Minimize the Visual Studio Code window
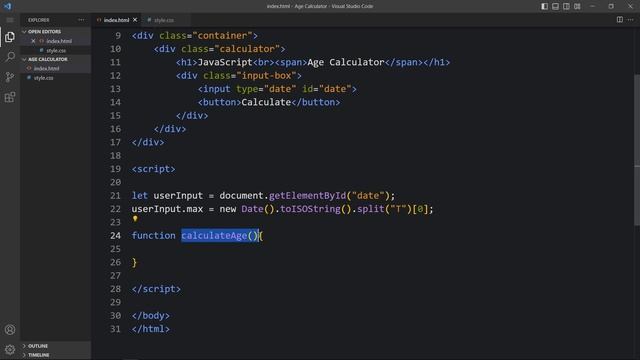Viewport: 640px width, 360px height. 593,6
